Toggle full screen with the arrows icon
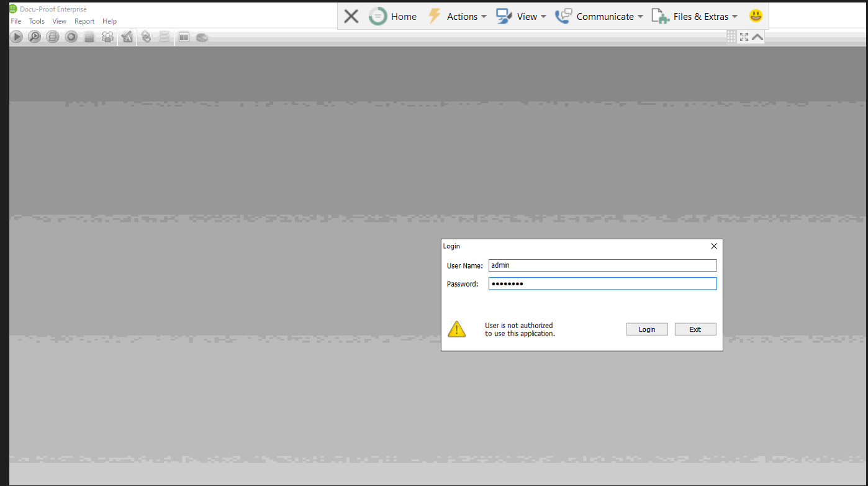Image resolution: width=868 pixels, height=486 pixels. pyautogui.click(x=744, y=37)
